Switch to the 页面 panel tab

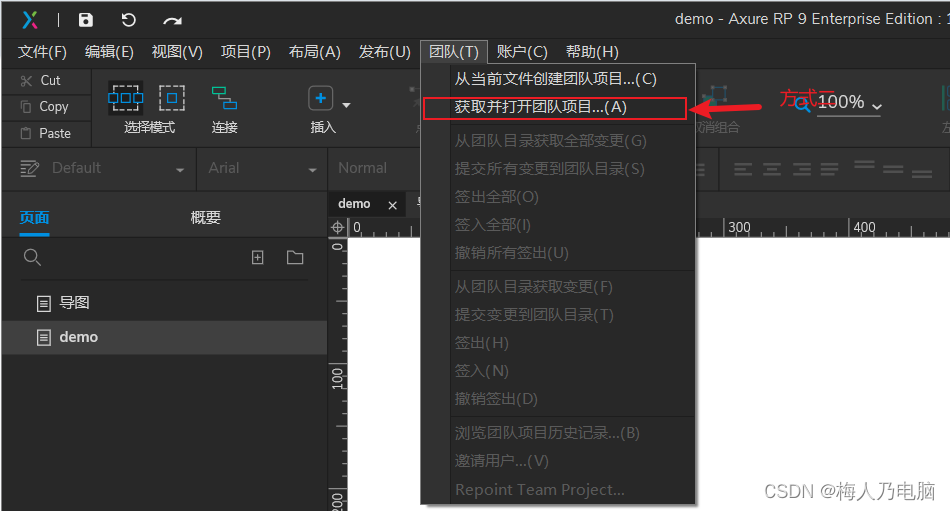click(x=34, y=218)
